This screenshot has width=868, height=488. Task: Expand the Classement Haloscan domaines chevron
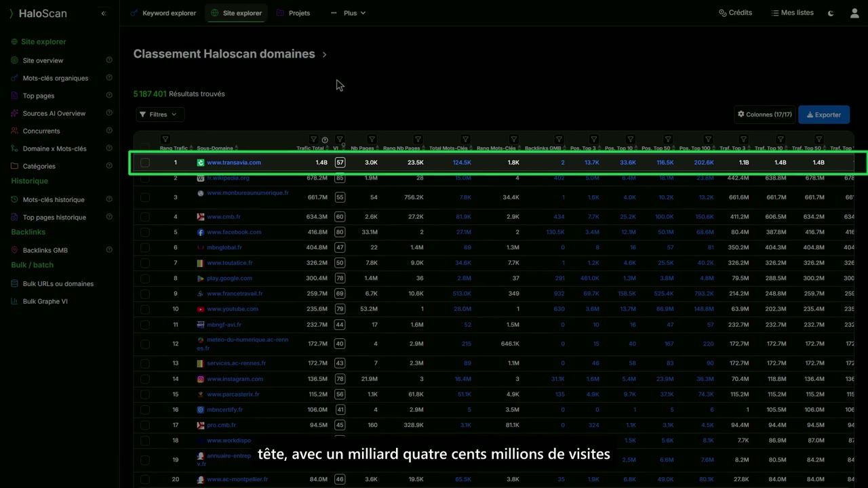(324, 55)
